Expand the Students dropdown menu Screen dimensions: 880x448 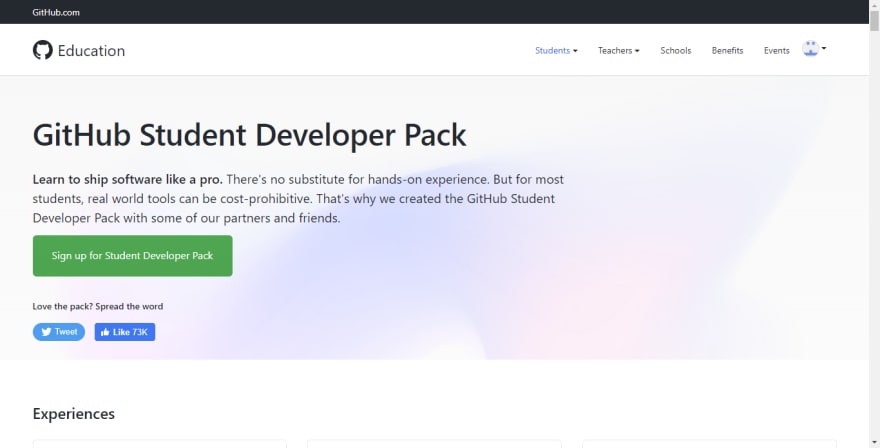coord(556,51)
